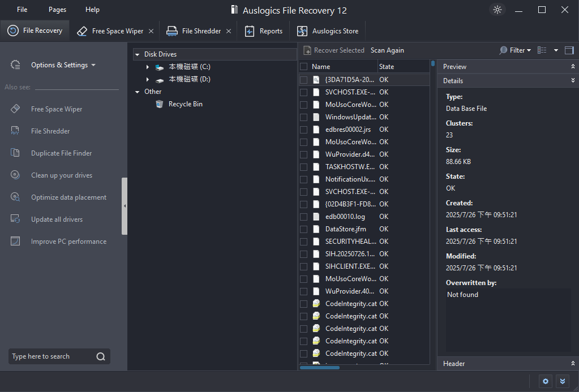
Task: Click the search magnifier icon
Action: [x=101, y=356]
